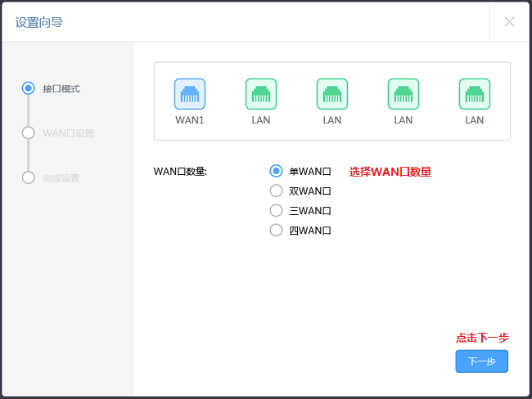
Task: Click the WAN1 port icon
Action: click(190, 94)
